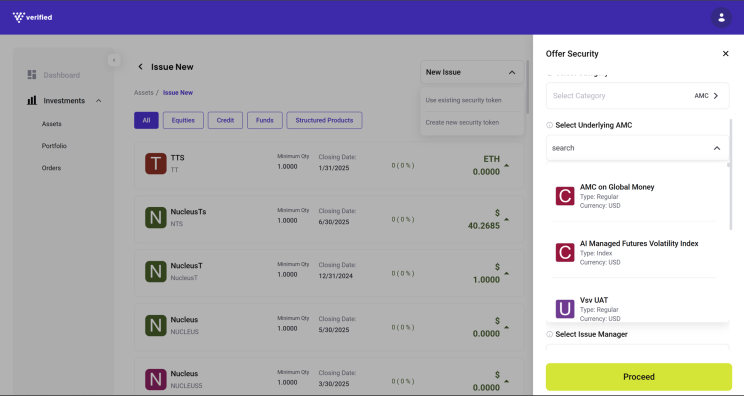Viewport: 744px width, 396px height.
Task: Open the Select Category AMC chevron
Action: [716, 96]
